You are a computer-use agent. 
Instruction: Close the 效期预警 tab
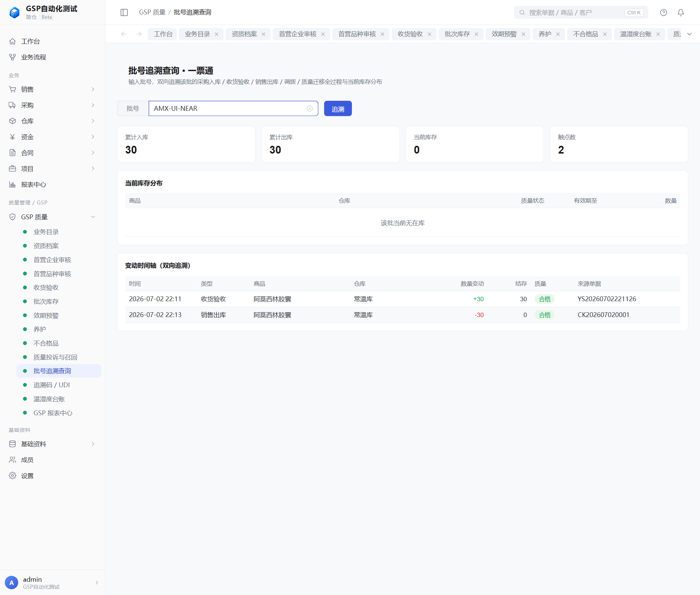[523, 34]
